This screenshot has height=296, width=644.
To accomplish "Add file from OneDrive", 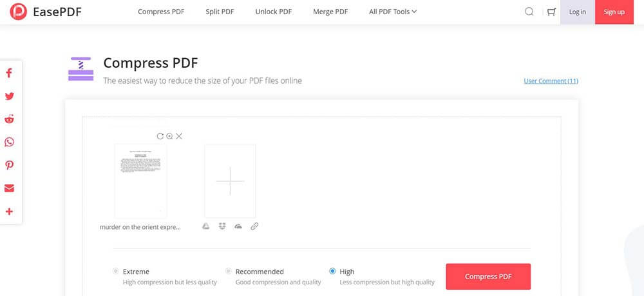I will [238, 226].
